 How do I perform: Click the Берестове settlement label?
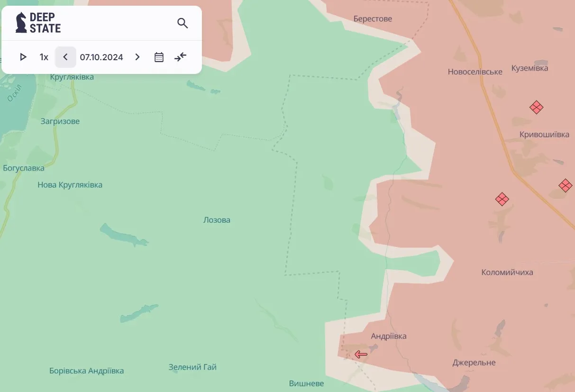click(x=373, y=19)
